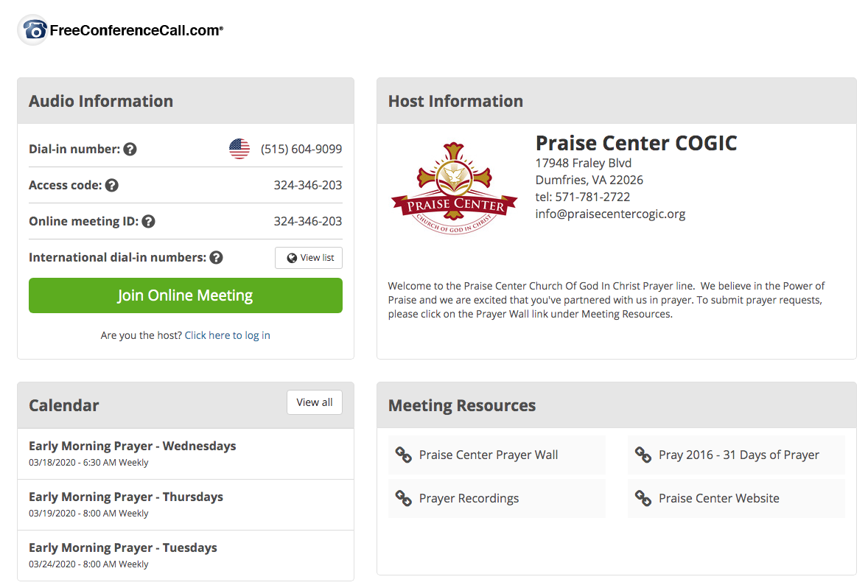Screen dimensions: 868x588
Task: Click the Online meeting ID label
Action: pos(83,222)
